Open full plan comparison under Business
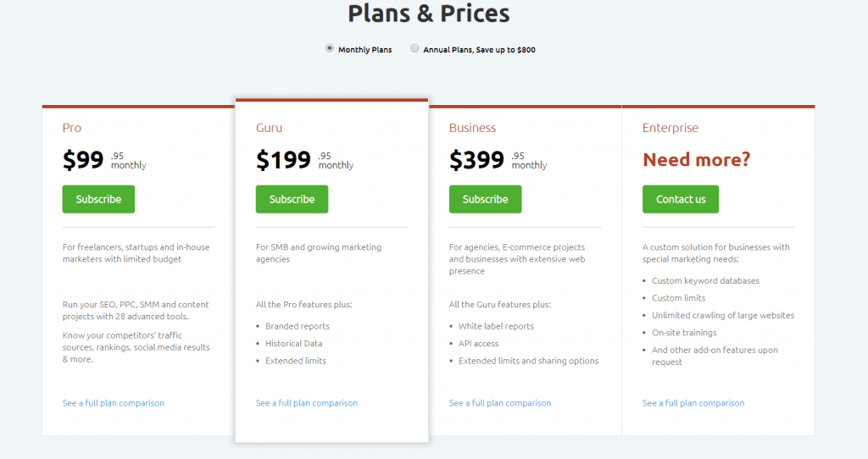The image size is (868, 459). tap(500, 403)
